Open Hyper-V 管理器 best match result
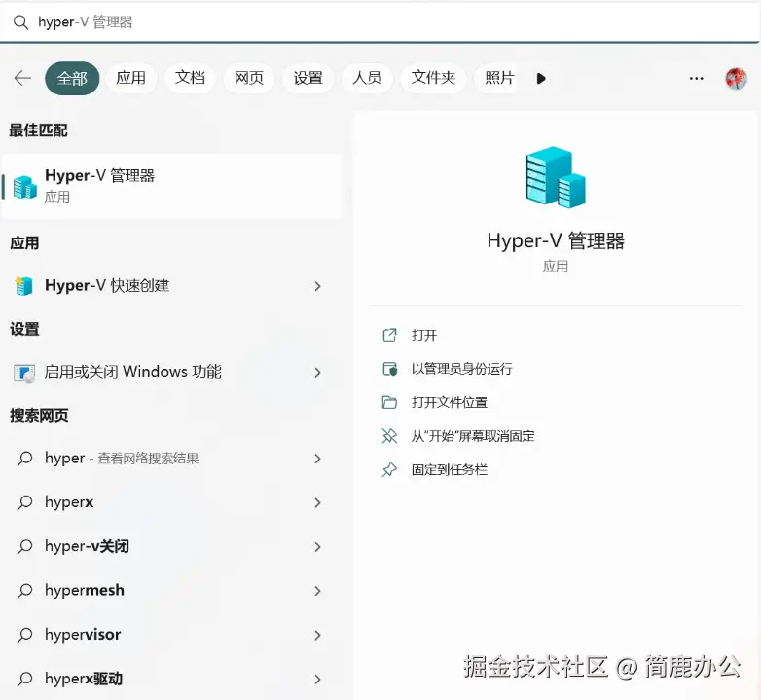The width and height of the screenshot is (761, 700). [172, 186]
